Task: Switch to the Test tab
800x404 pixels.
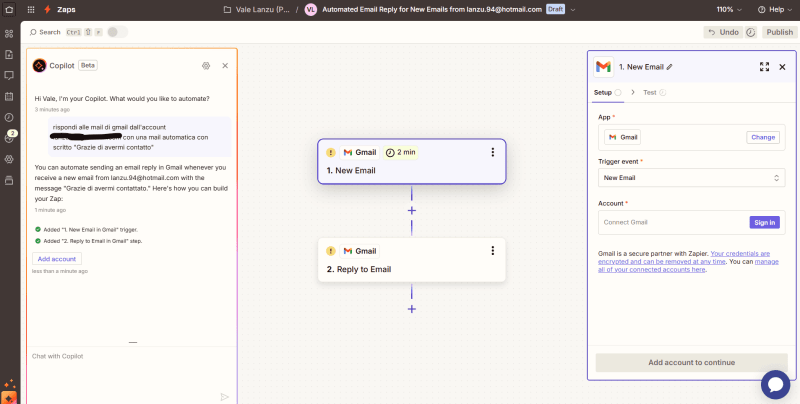Action: (x=649, y=92)
